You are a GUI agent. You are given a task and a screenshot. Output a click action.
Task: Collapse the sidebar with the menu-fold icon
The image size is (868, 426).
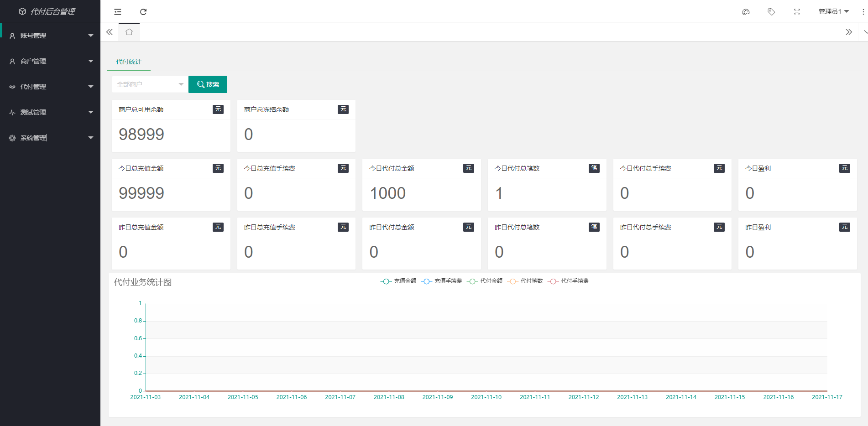[118, 12]
